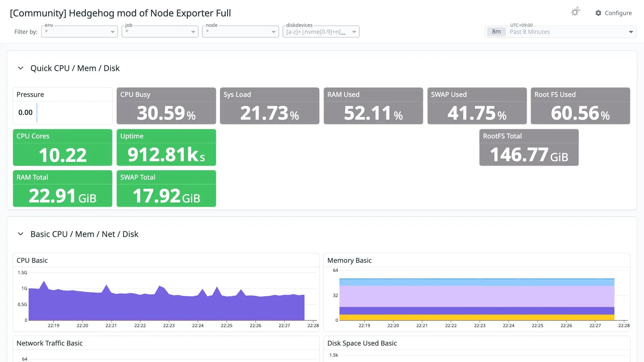Click the Pressure 0.00 value
This screenshot has height=362, width=644.
(x=25, y=113)
